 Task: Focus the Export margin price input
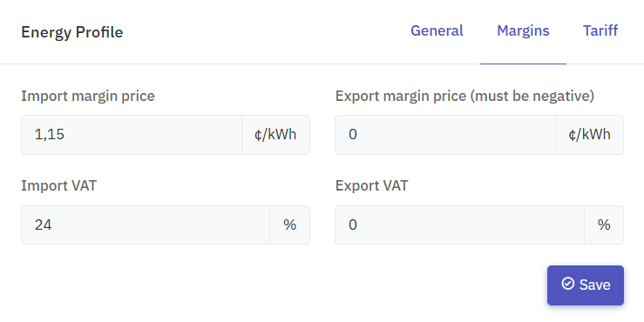click(x=445, y=135)
